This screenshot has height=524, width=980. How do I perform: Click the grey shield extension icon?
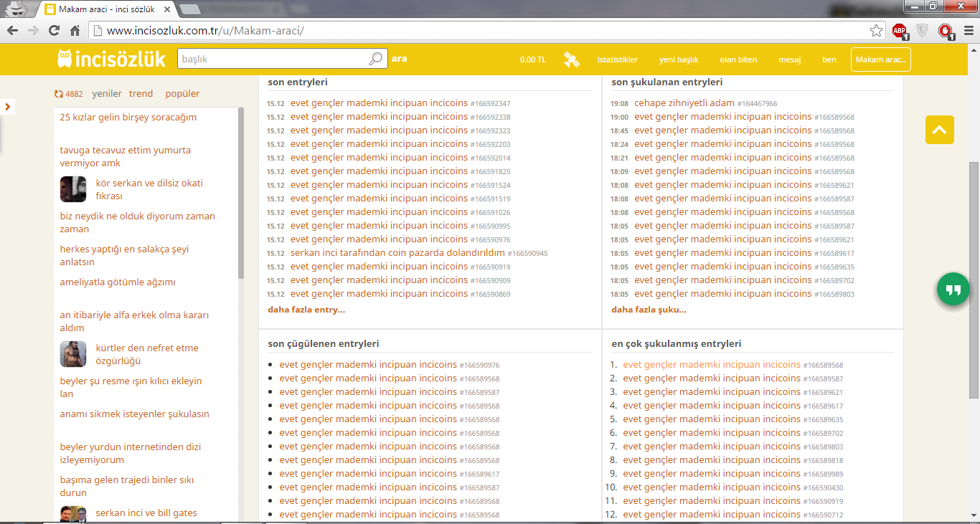[x=923, y=31]
